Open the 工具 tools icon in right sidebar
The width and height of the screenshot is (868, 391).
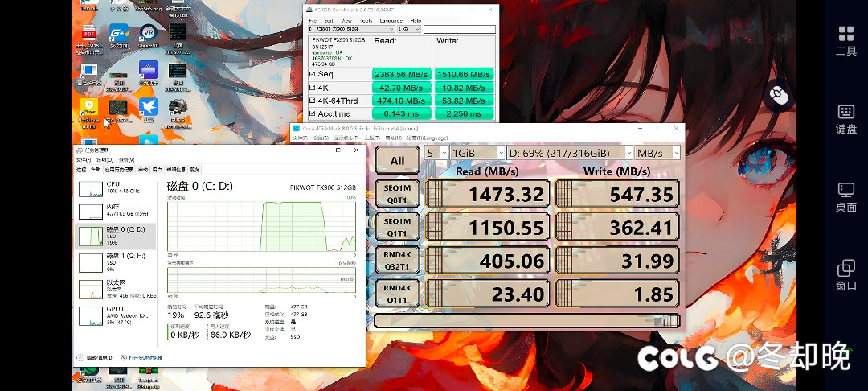pyautogui.click(x=845, y=40)
